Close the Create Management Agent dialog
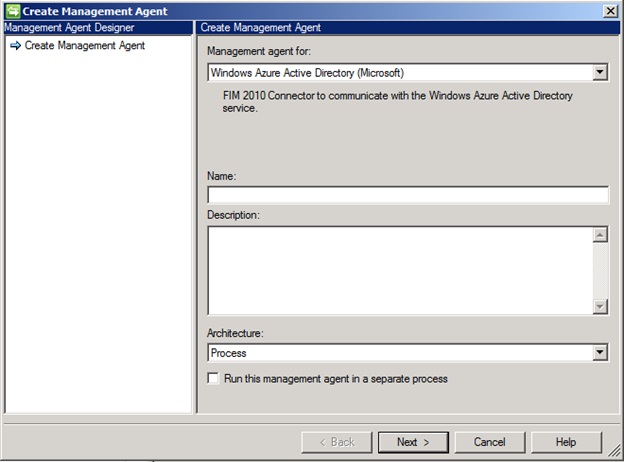 pos(610,11)
